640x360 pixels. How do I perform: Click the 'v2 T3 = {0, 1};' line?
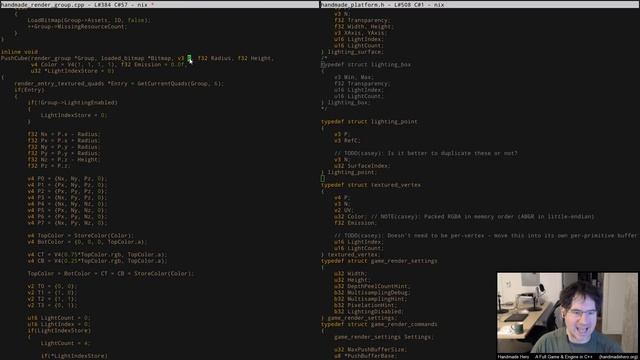[52, 305]
